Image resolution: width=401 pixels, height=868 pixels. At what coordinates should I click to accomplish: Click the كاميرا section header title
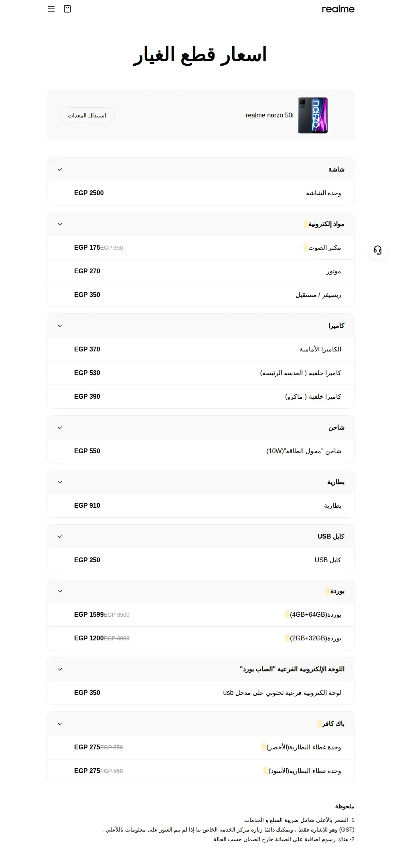(x=336, y=326)
